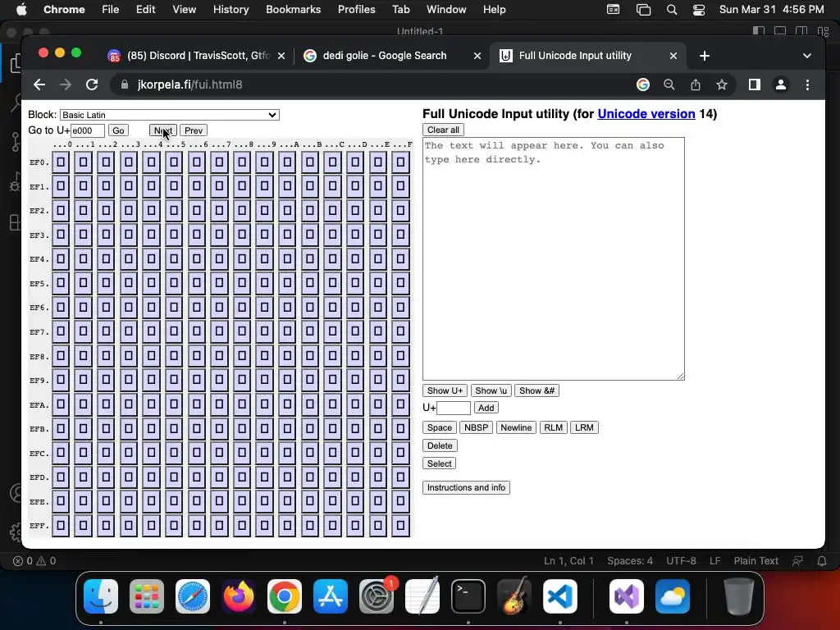This screenshot has height=630, width=840.
Task: Click the NBSP button
Action: (x=477, y=427)
